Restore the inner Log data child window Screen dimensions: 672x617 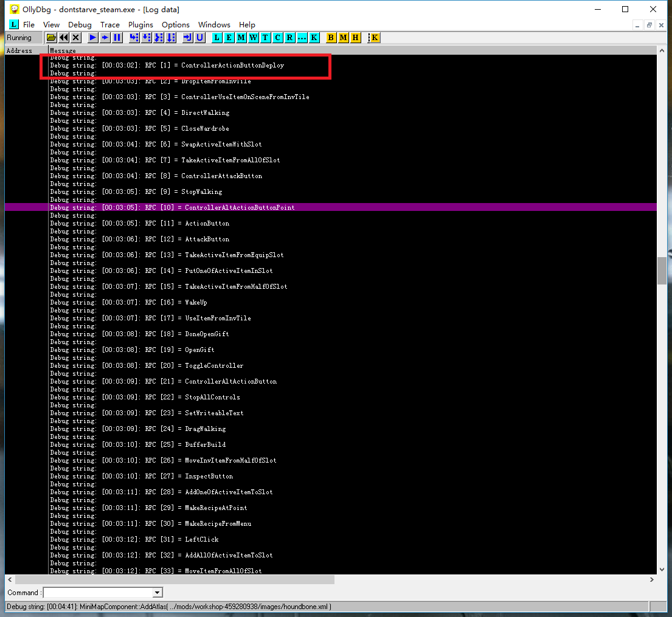[649, 26]
